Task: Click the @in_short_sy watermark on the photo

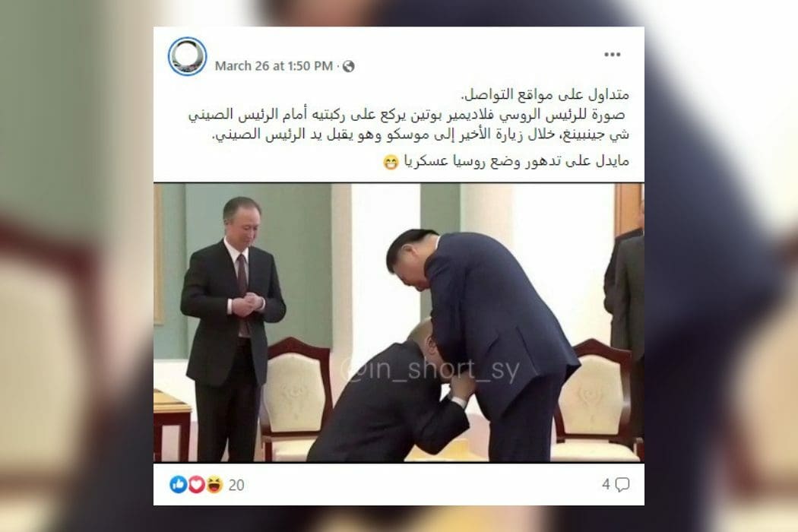Action: tap(430, 369)
